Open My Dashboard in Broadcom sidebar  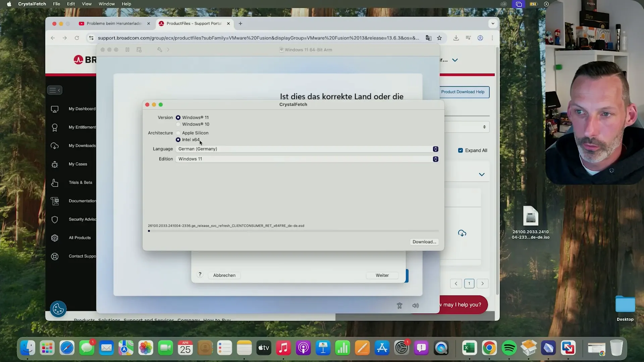pyautogui.click(x=82, y=109)
